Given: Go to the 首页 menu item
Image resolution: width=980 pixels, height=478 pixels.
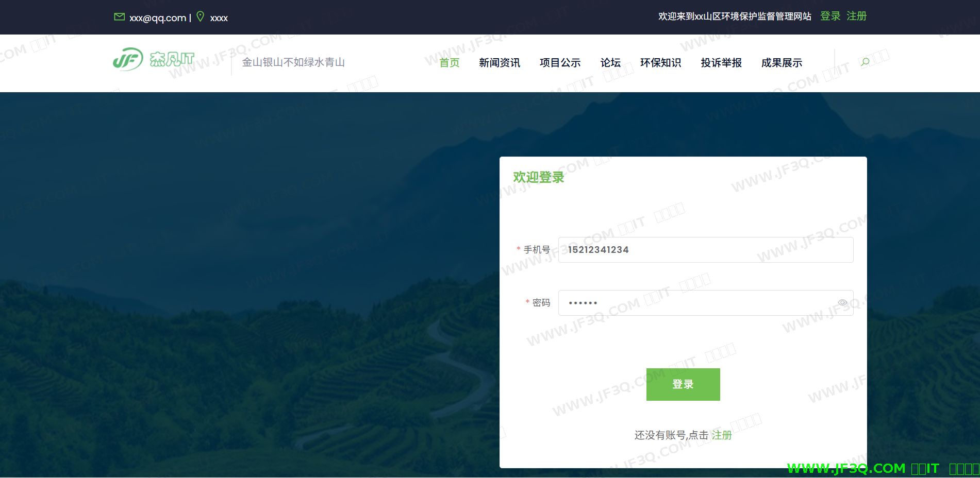Looking at the screenshot, I should (x=449, y=63).
